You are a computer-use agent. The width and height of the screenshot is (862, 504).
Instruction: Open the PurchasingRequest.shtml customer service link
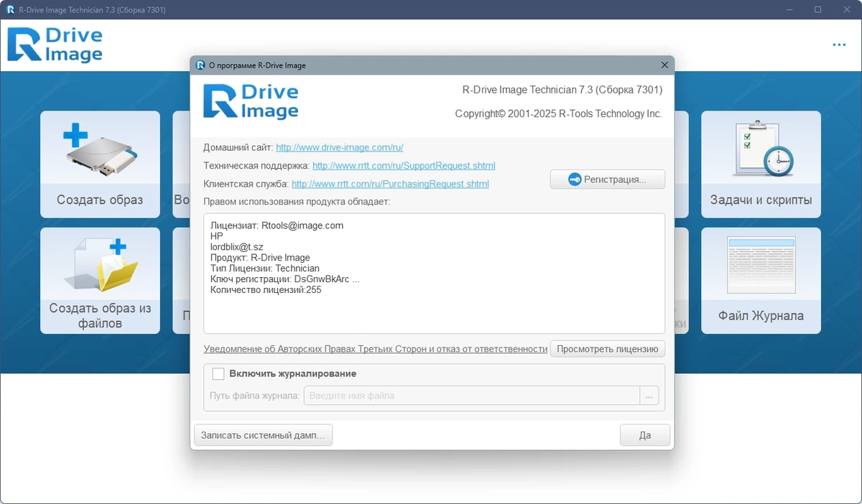click(x=390, y=184)
